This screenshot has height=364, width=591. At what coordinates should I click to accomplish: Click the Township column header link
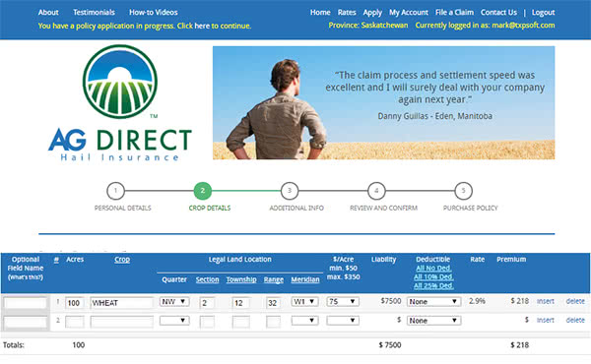click(x=241, y=279)
